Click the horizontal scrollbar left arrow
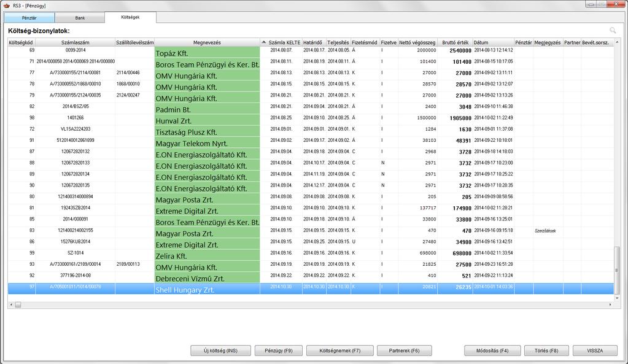Screen dimensions: 628x364 click(11, 304)
